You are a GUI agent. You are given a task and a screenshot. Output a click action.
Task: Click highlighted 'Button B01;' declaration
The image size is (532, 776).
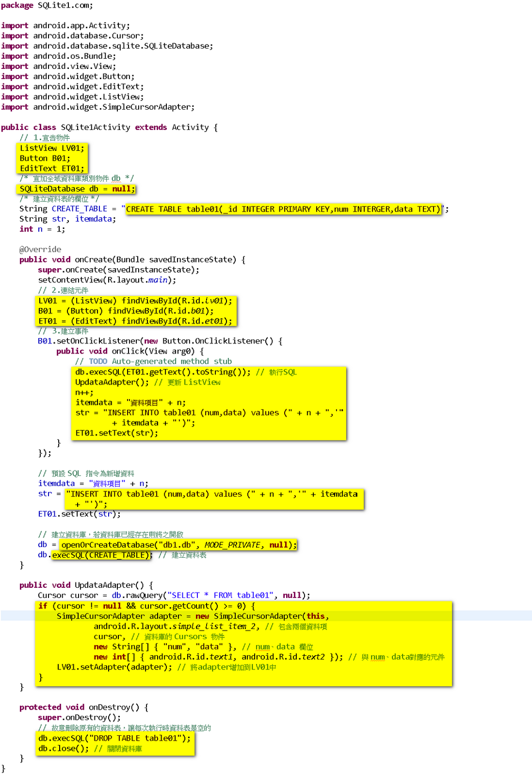point(45,159)
